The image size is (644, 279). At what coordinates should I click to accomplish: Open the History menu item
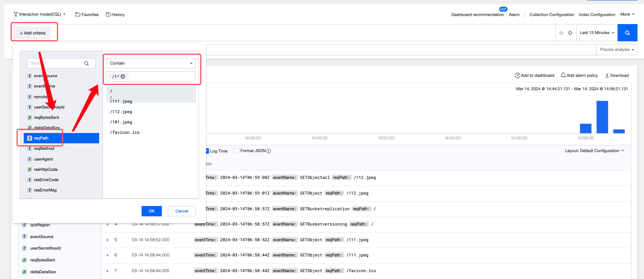[115, 15]
